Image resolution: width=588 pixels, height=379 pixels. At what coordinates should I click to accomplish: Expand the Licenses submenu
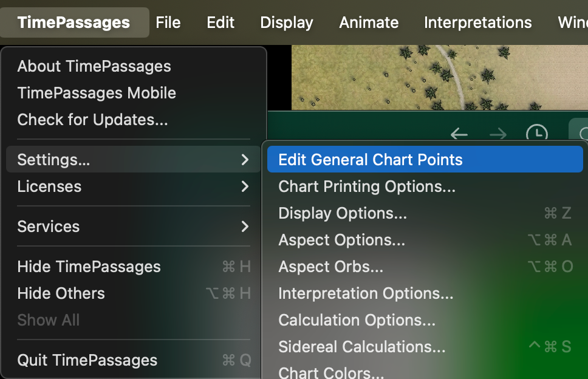[134, 186]
